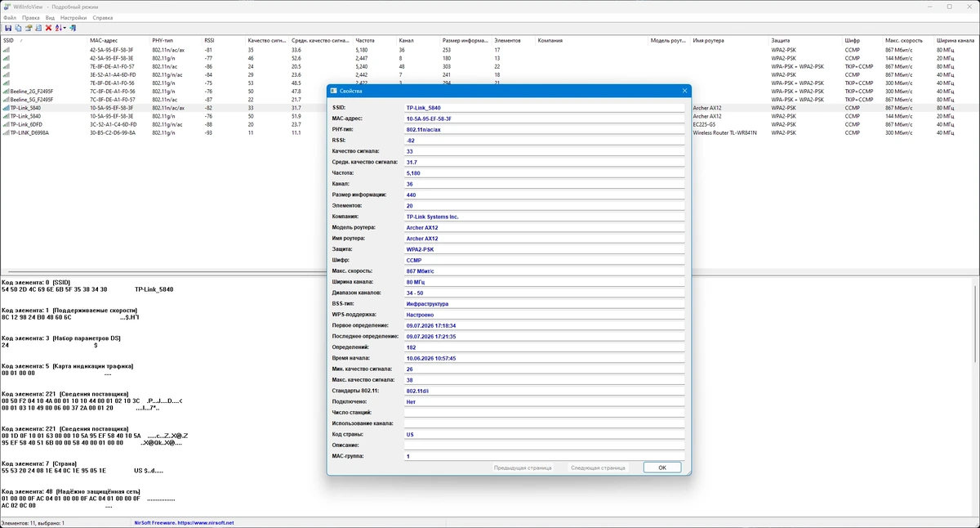Click the MAC-адрес field in Properties dialog
980x528 pixels.
tap(544, 119)
